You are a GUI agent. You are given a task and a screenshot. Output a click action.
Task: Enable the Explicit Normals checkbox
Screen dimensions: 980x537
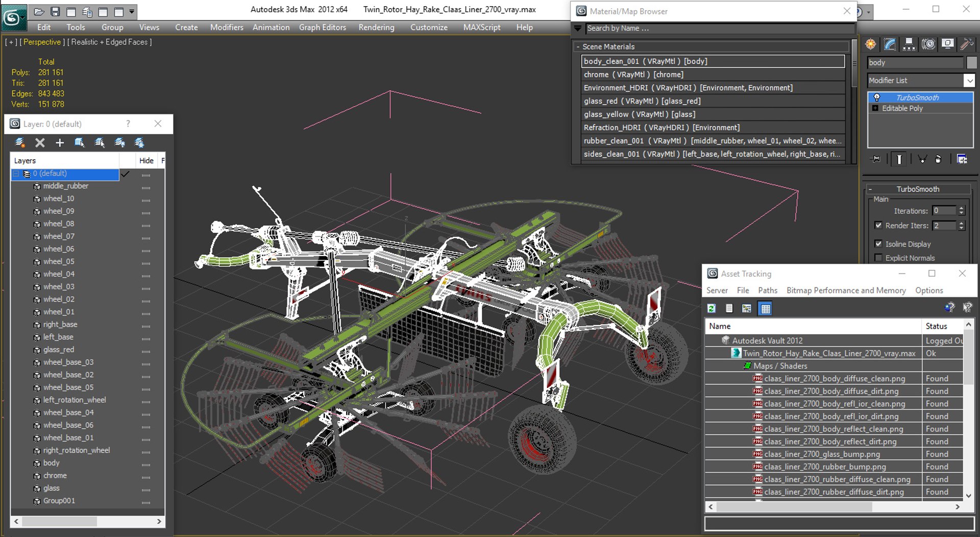878,258
